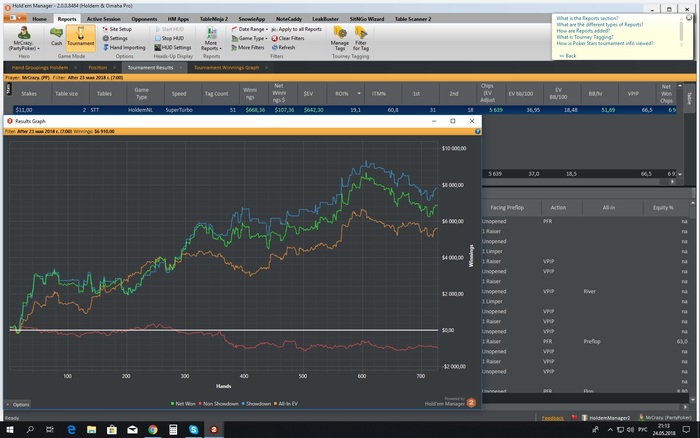Image resolution: width=700 pixels, height=438 pixels.
Task: Open the LeakBuster tab
Action: pyautogui.click(x=325, y=19)
